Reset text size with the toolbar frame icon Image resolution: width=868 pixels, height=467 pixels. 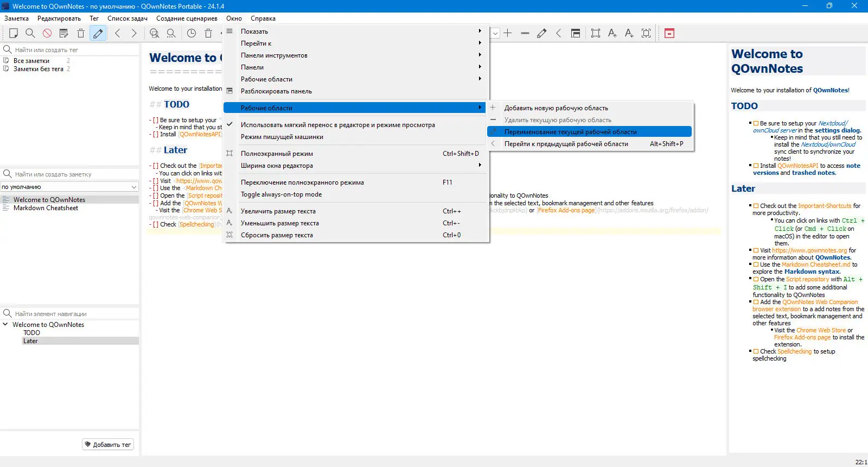646,33
